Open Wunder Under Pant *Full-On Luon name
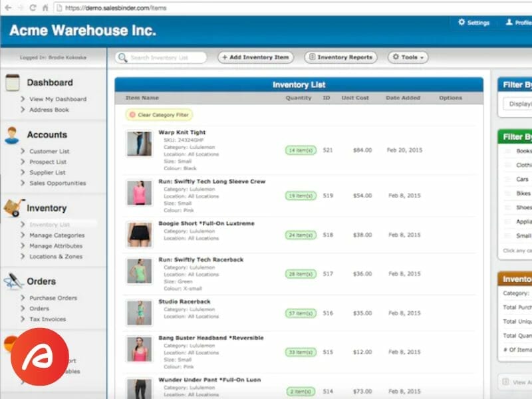 (x=209, y=380)
